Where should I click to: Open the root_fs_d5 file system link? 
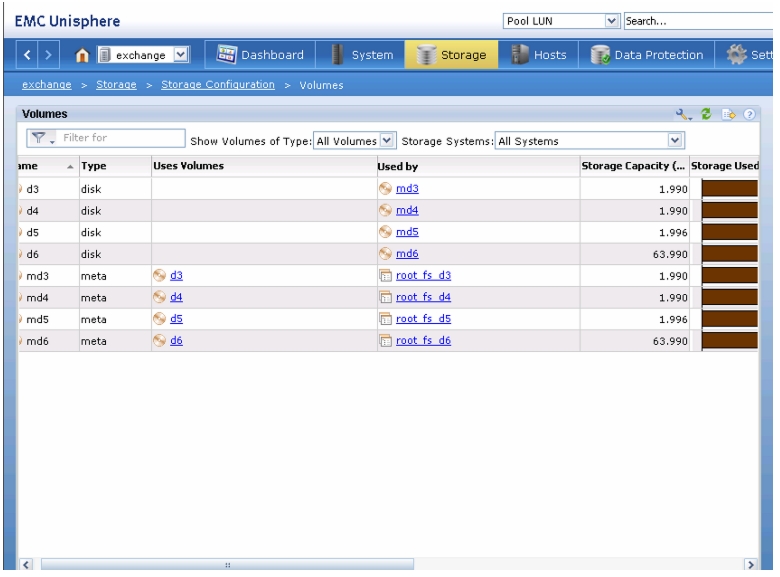coord(423,319)
